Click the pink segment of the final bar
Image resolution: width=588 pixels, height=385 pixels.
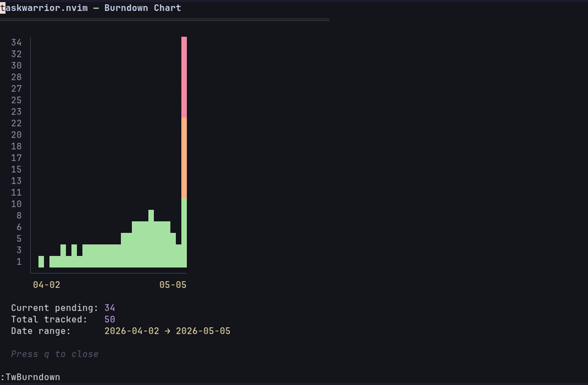click(184, 77)
